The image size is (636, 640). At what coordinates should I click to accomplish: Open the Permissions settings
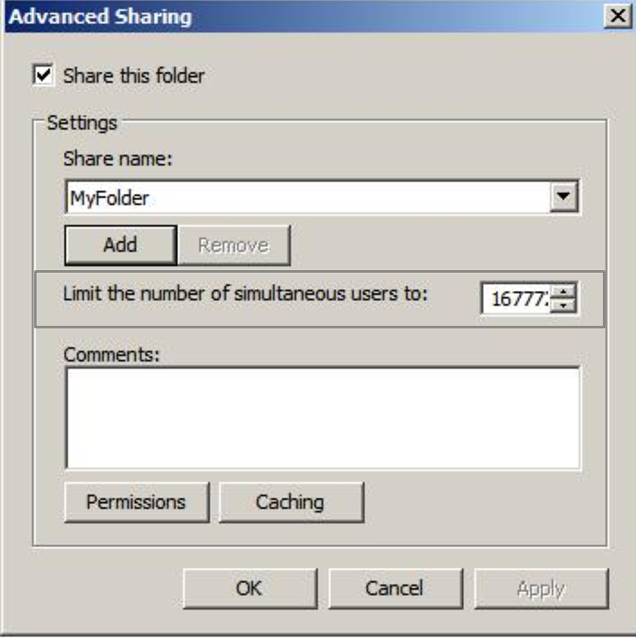pyautogui.click(x=136, y=502)
